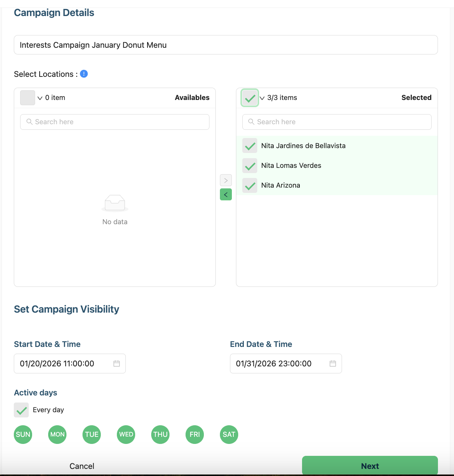
Task: Toggle the SUN day circle
Action: (23, 435)
